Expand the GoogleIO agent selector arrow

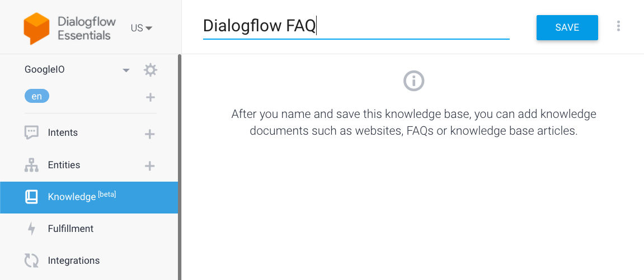(126, 70)
